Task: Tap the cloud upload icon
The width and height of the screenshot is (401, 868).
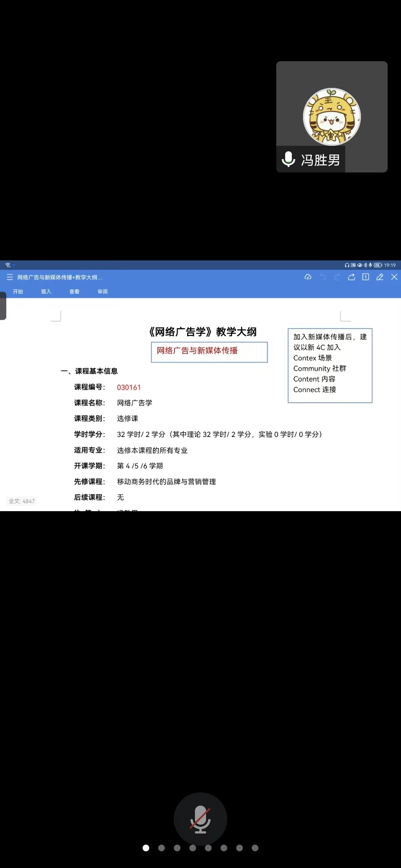Action: (x=308, y=277)
